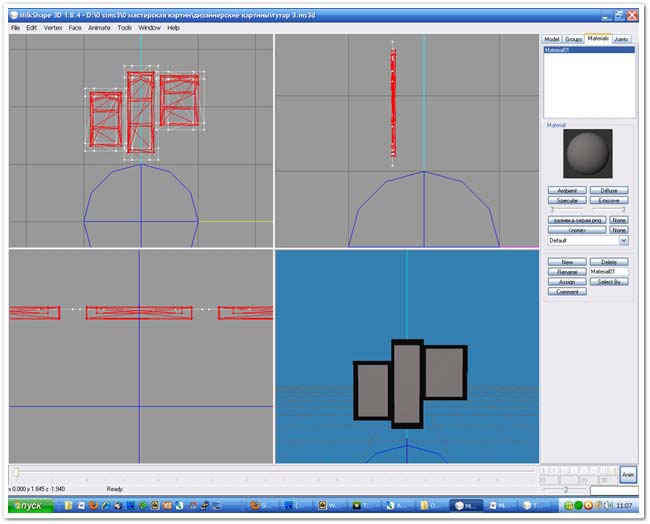
Task: Switch to the Groups tab
Action: point(573,39)
